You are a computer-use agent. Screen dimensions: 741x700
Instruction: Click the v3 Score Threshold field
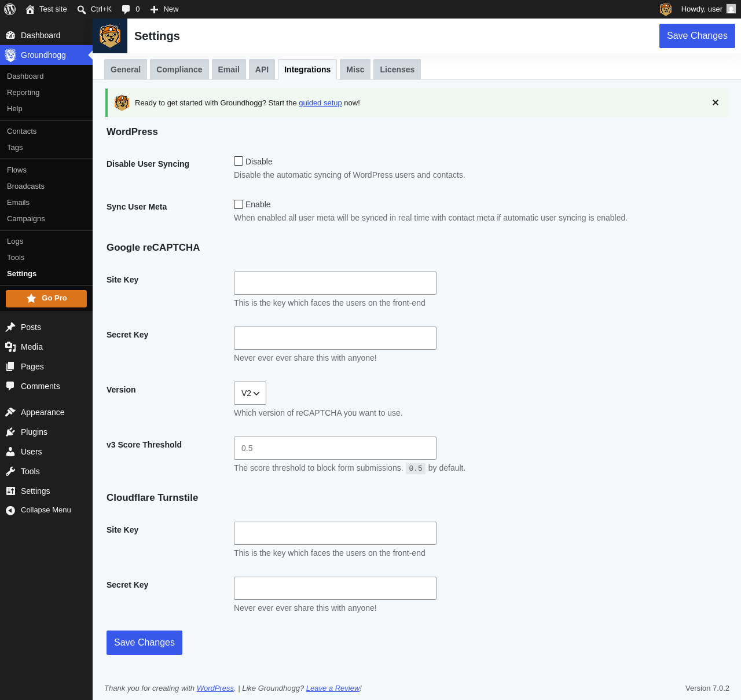coord(335,448)
